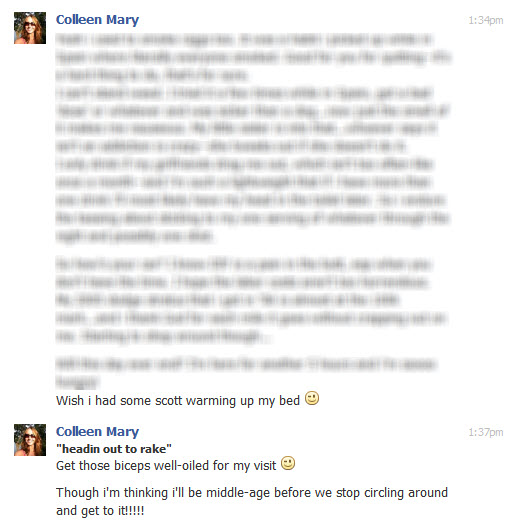Open Colleen Mary's avatar on the 1:37pm message
This screenshot has width=511, height=526.
click(x=30, y=440)
